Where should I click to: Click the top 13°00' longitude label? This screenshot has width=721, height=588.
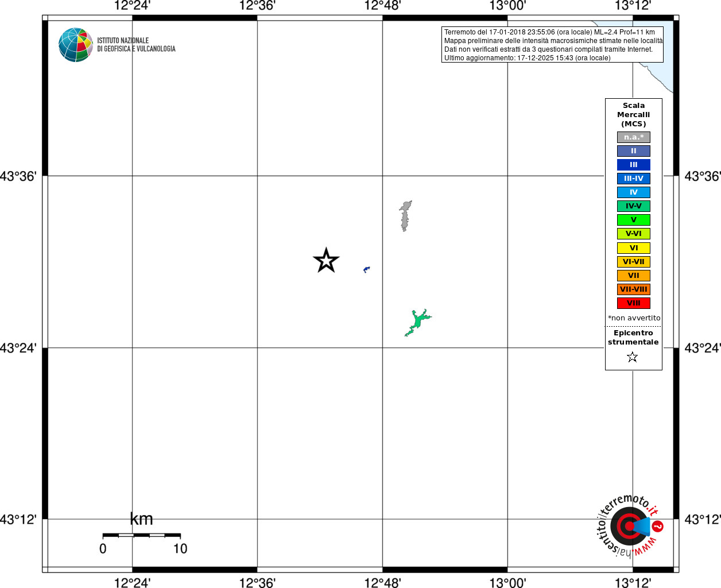click(x=507, y=6)
